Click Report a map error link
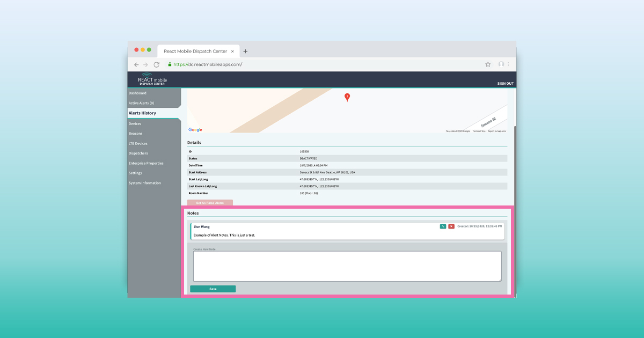The width and height of the screenshot is (644, 338). tap(497, 131)
